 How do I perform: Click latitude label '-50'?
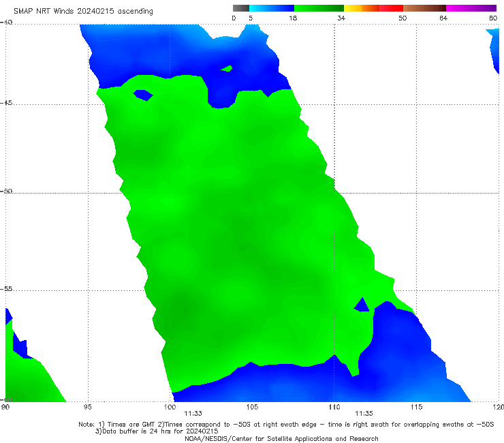click(6, 192)
